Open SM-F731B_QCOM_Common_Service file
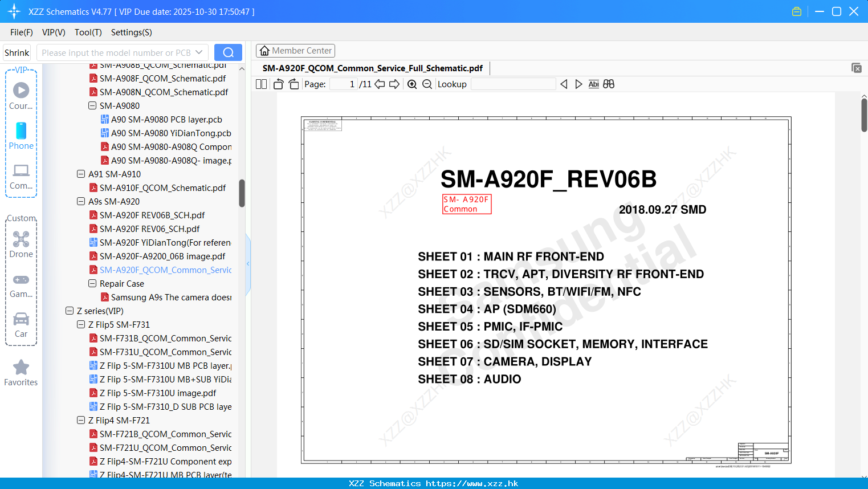The width and height of the screenshot is (868, 489). click(165, 338)
